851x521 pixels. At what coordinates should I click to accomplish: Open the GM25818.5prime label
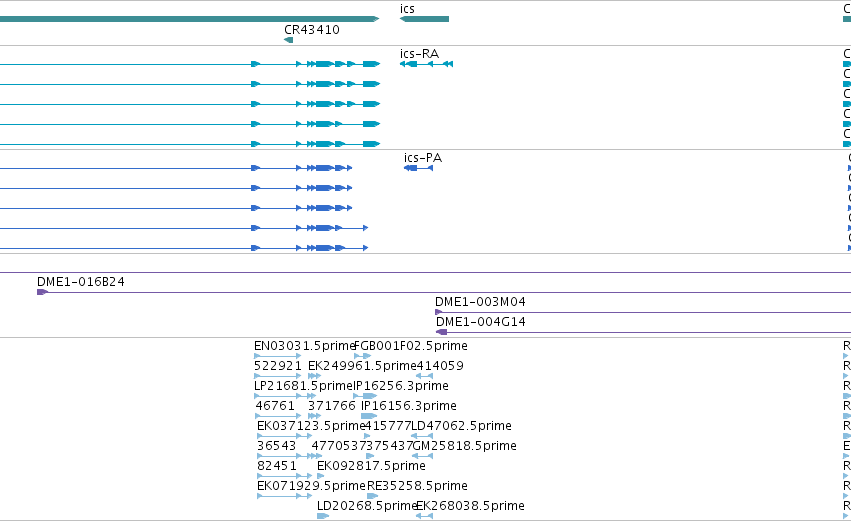pyautogui.click(x=465, y=446)
